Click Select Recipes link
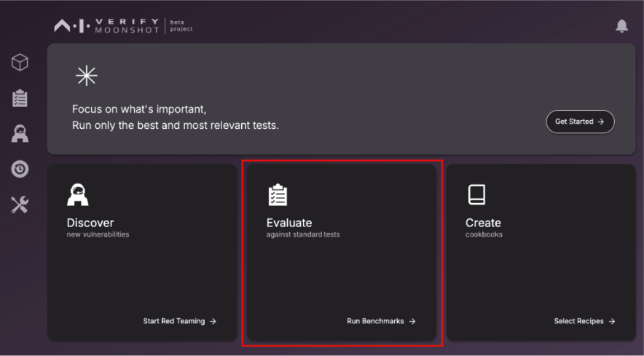Screen dimensions: 644x356 tap(584, 321)
